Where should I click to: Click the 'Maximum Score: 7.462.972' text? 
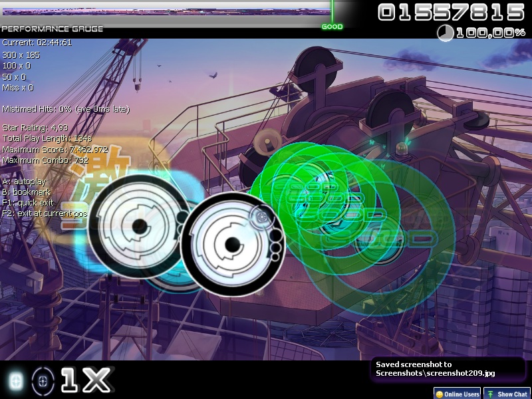(x=55, y=149)
